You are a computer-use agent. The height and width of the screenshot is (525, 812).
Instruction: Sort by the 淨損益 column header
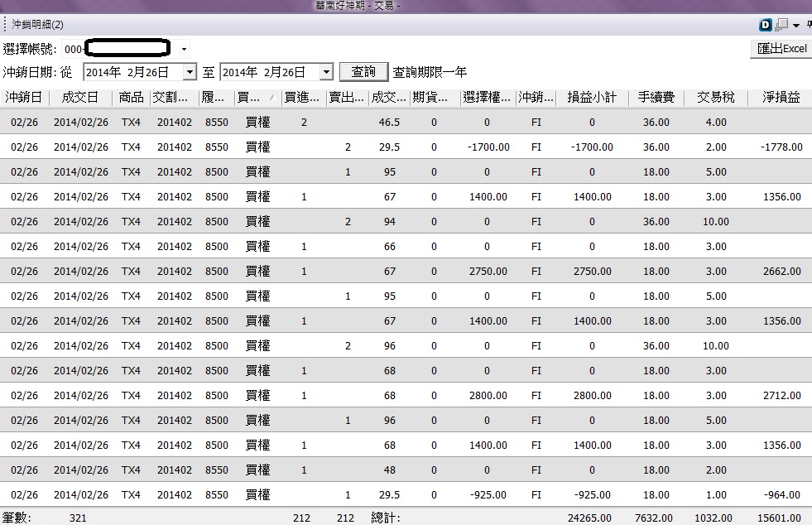781,98
